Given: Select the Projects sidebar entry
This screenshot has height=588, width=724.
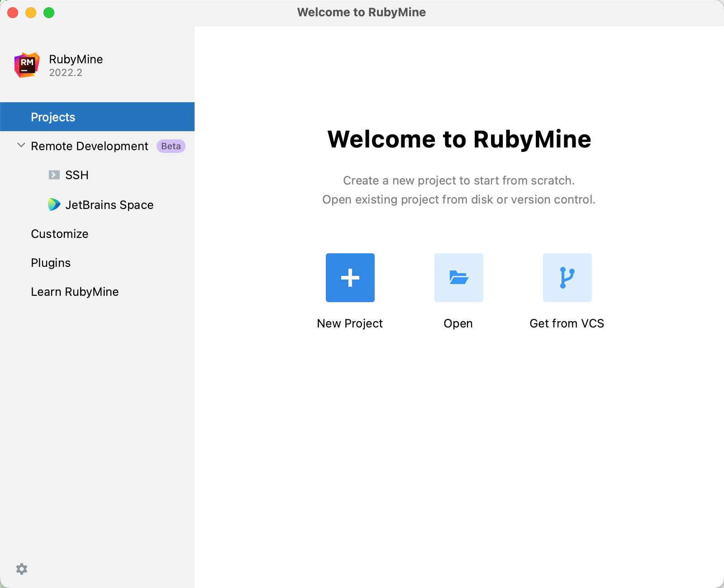Looking at the screenshot, I should (x=53, y=117).
